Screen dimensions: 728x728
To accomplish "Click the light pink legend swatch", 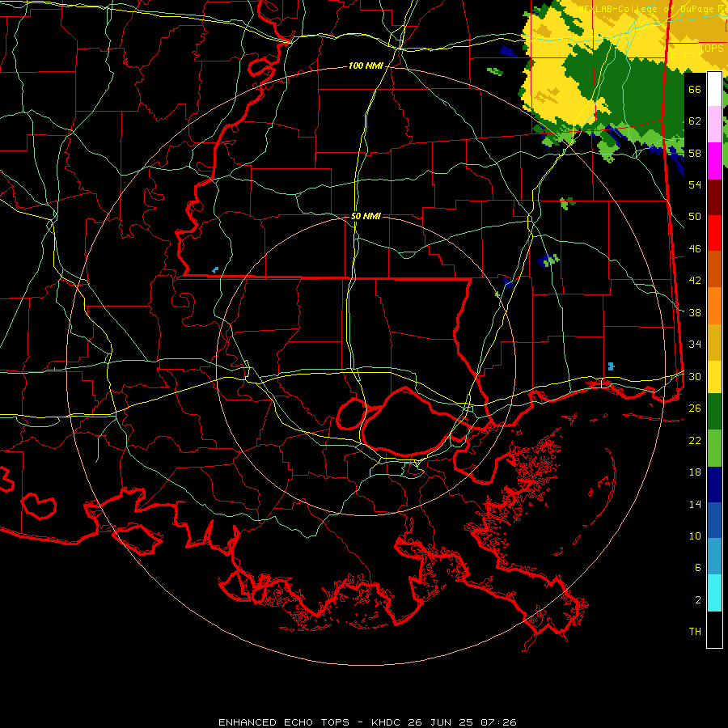I will 714,125.
